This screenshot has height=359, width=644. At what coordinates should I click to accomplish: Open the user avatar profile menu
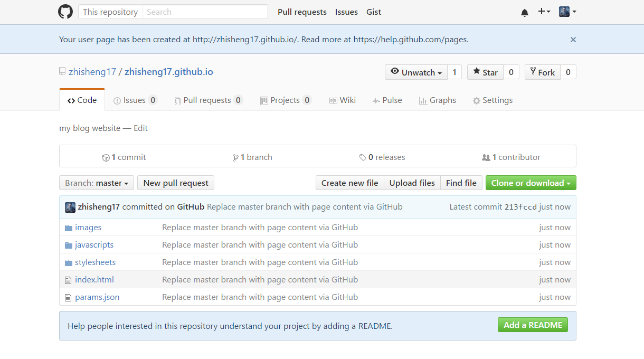(x=567, y=12)
